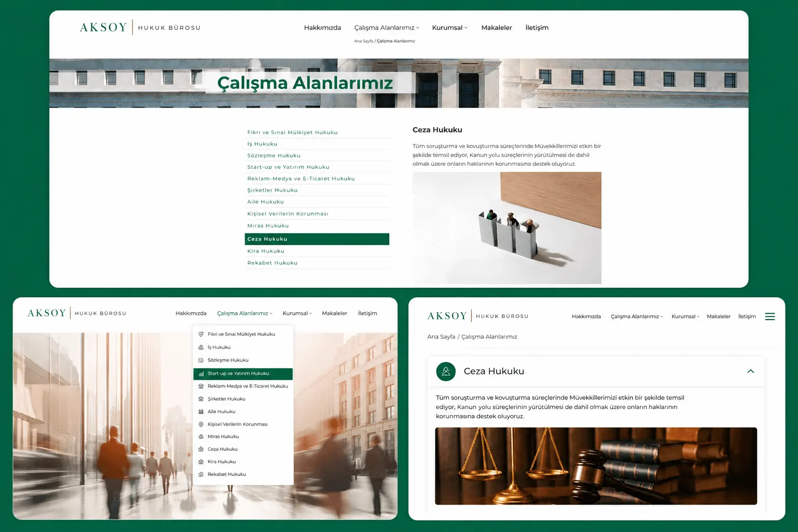Click icon beside Kişisel Verilerin Korunması entry
The width and height of the screenshot is (798, 532).
pyautogui.click(x=201, y=424)
